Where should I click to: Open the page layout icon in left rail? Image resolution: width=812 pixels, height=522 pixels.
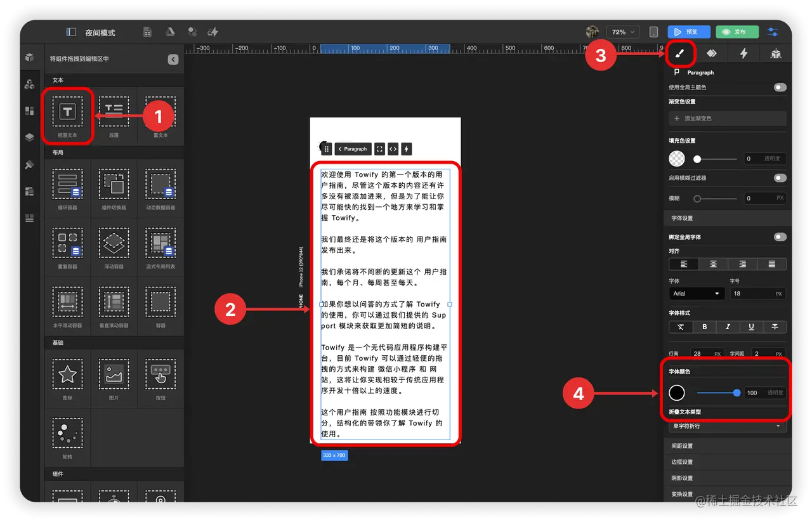click(x=29, y=191)
